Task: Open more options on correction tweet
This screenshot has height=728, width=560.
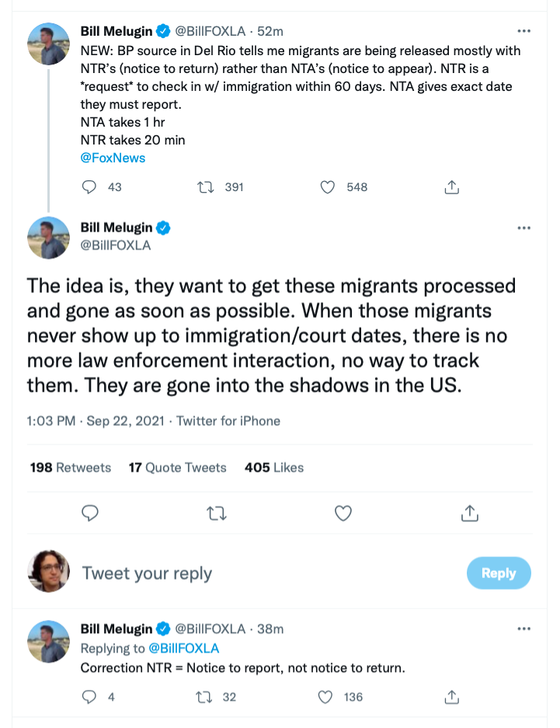Action: point(523,629)
